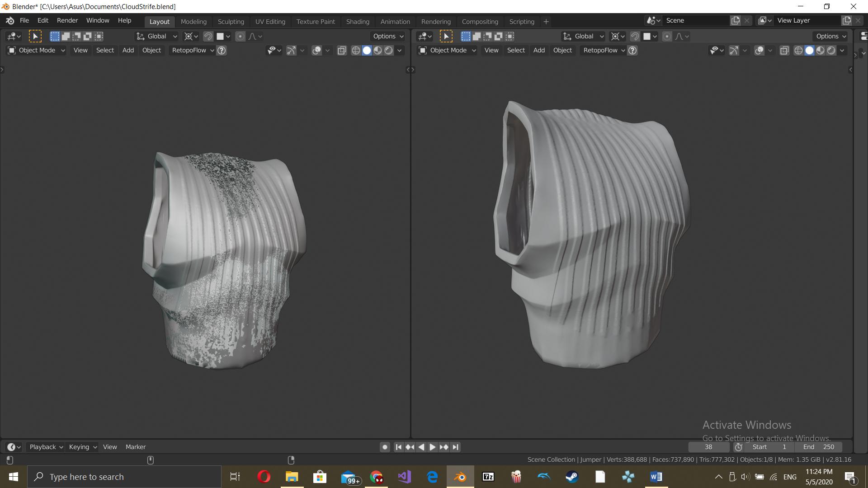Open the Playback popover in timeline

tap(46, 447)
